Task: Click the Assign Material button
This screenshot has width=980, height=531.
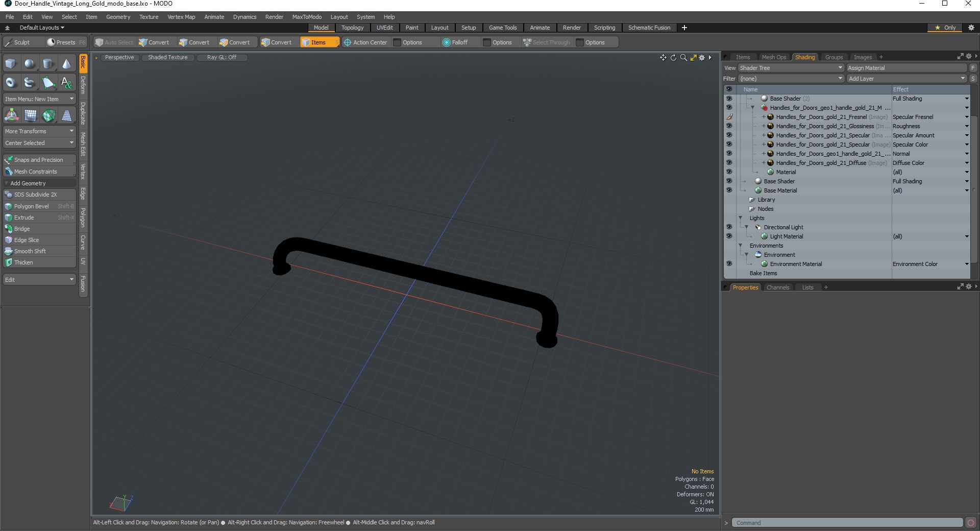Action: pyautogui.click(x=906, y=68)
